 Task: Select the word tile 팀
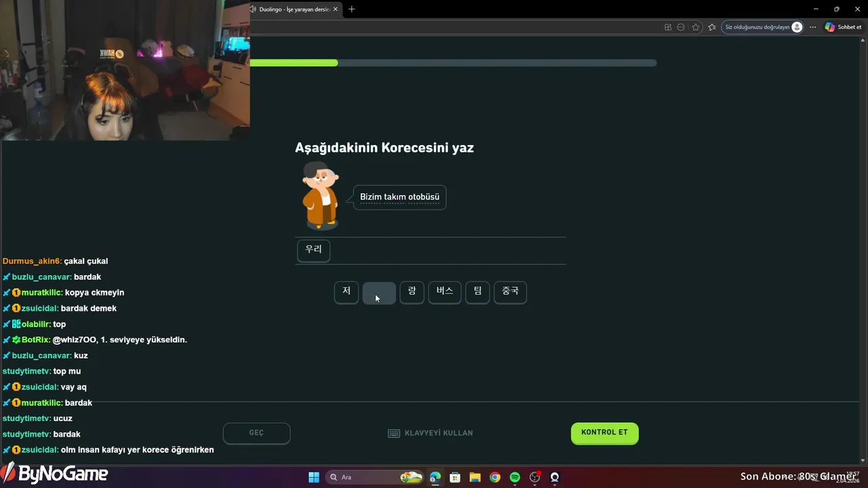click(477, 292)
